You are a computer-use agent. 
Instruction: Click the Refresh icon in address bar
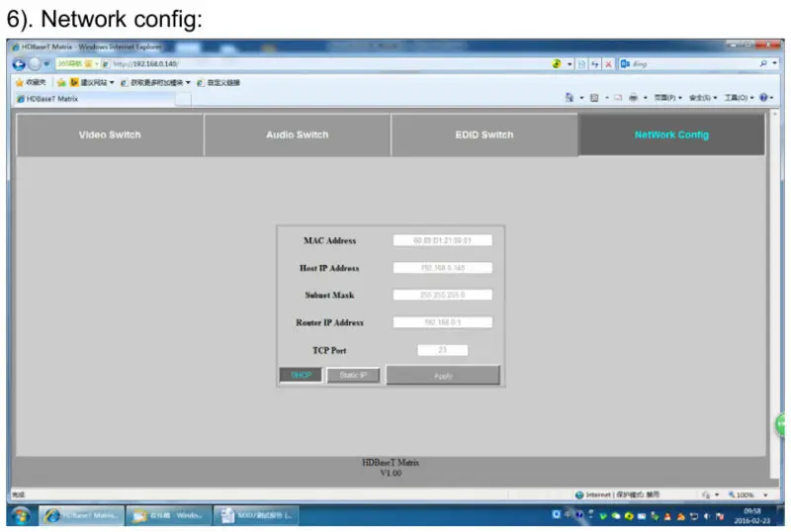pos(595,64)
